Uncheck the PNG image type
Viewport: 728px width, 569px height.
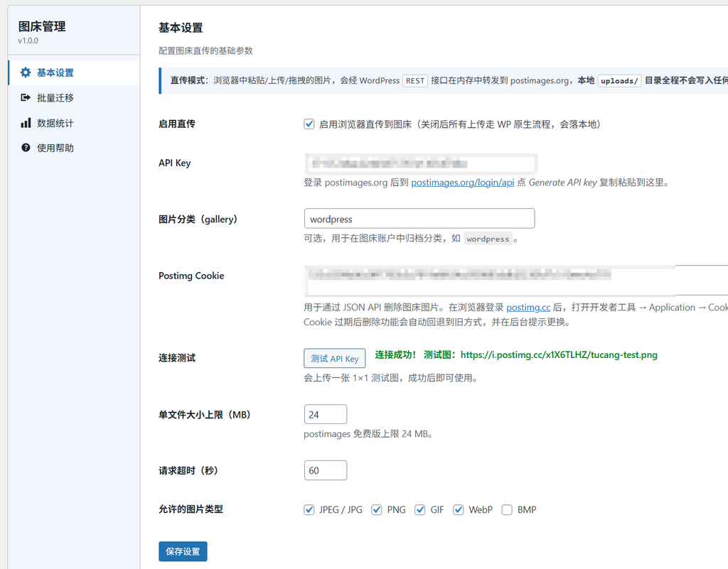(377, 509)
